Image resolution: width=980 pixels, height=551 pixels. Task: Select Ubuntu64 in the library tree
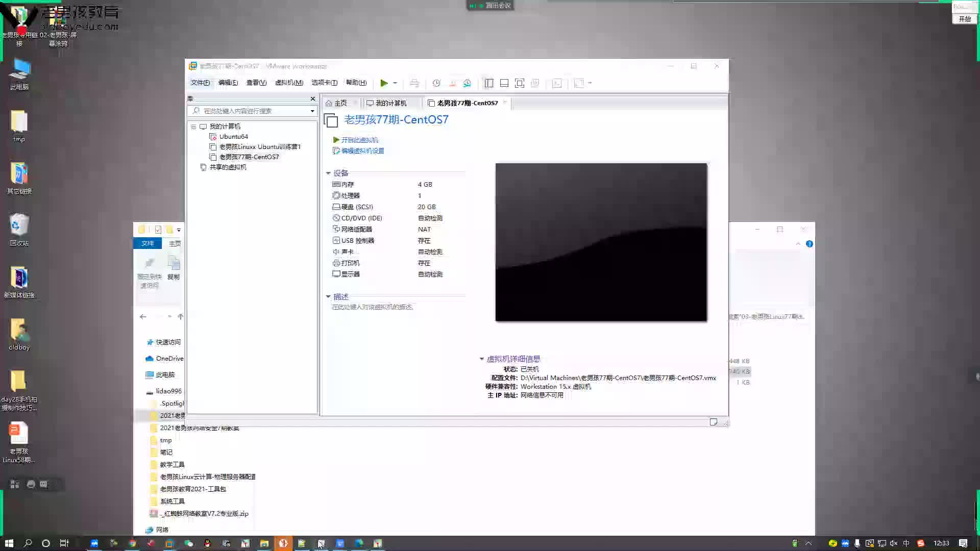click(x=234, y=137)
